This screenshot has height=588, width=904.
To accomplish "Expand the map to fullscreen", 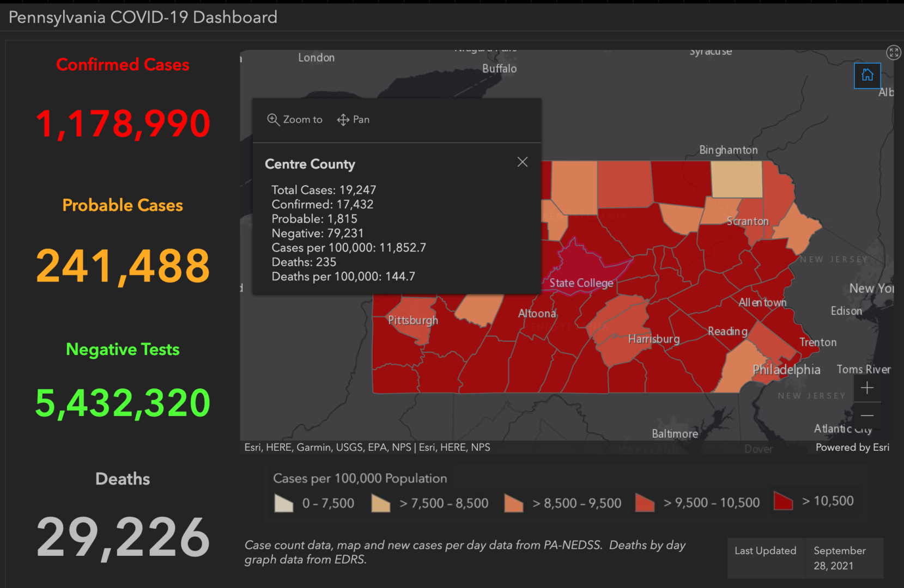I will coord(894,53).
